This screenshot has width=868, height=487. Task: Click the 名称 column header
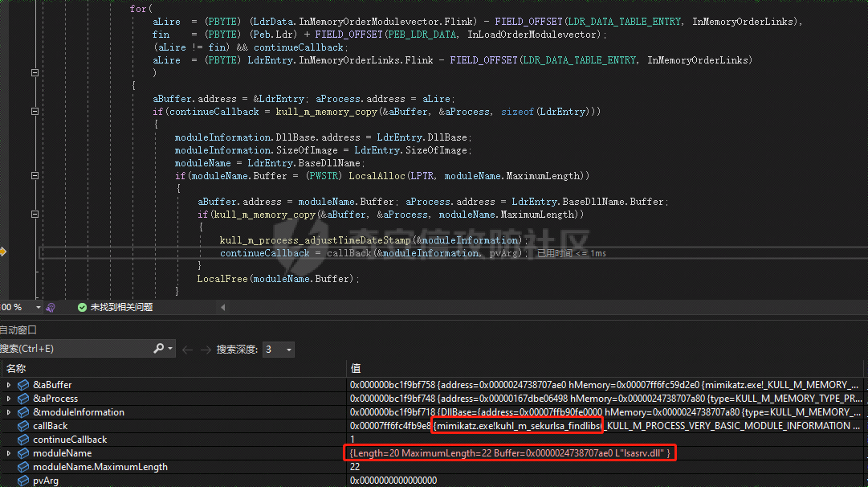tap(16, 368)
